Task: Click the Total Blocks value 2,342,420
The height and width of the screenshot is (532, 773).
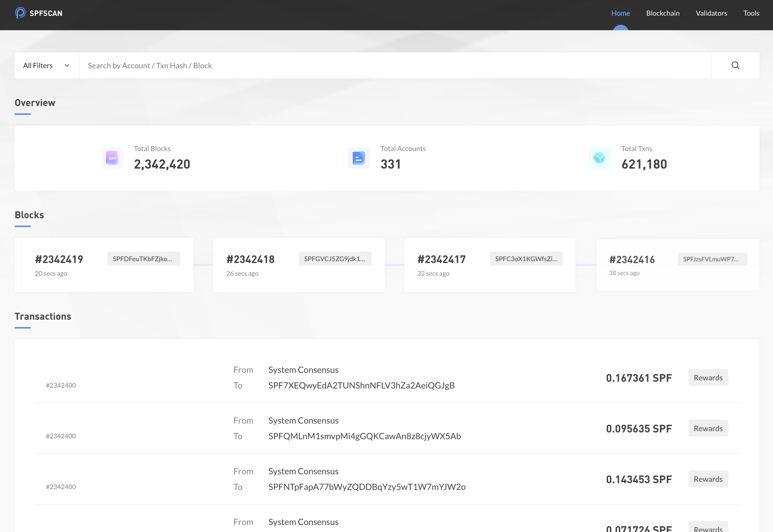Action: (162, 164)
